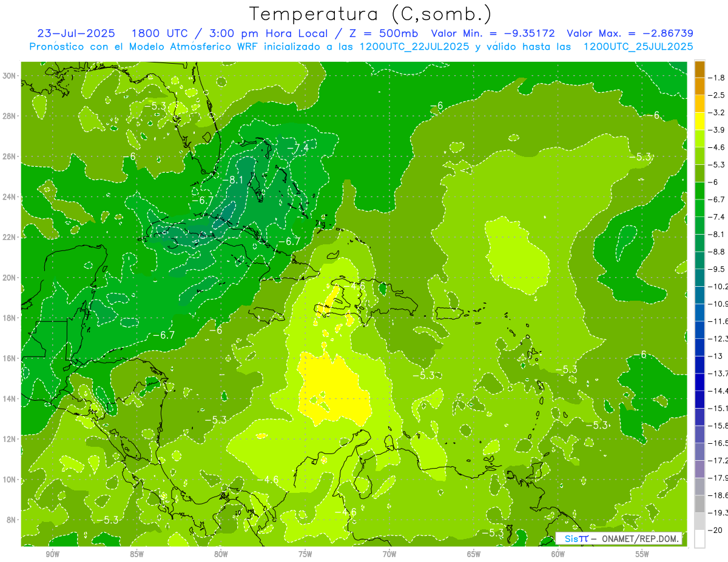Viewport: 728px width, 562px height.
Task: Click the '-12.3' value in the color legend
Action: (718, 338)
